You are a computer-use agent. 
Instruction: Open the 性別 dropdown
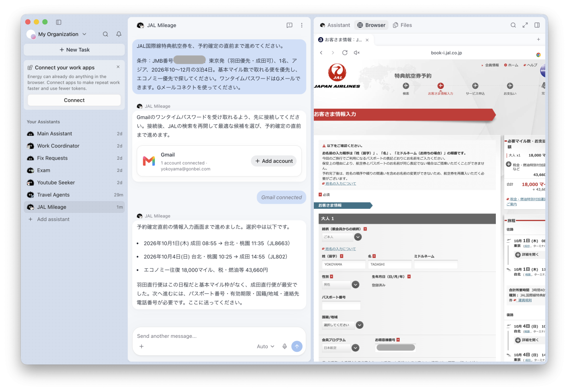pos(340,285)
